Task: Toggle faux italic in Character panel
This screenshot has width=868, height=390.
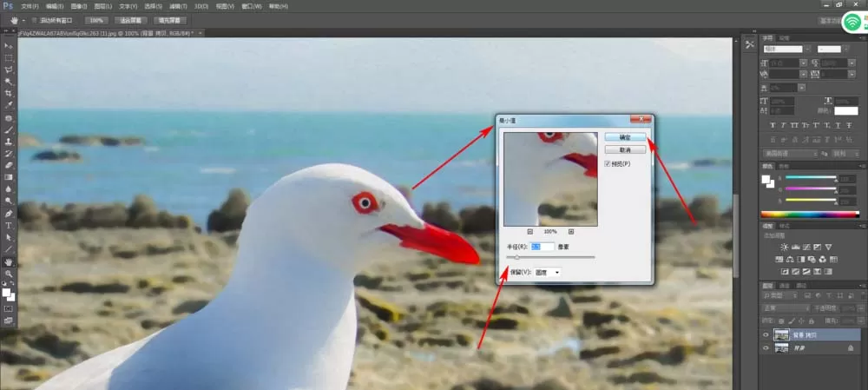Action: [x=785, y=125]
